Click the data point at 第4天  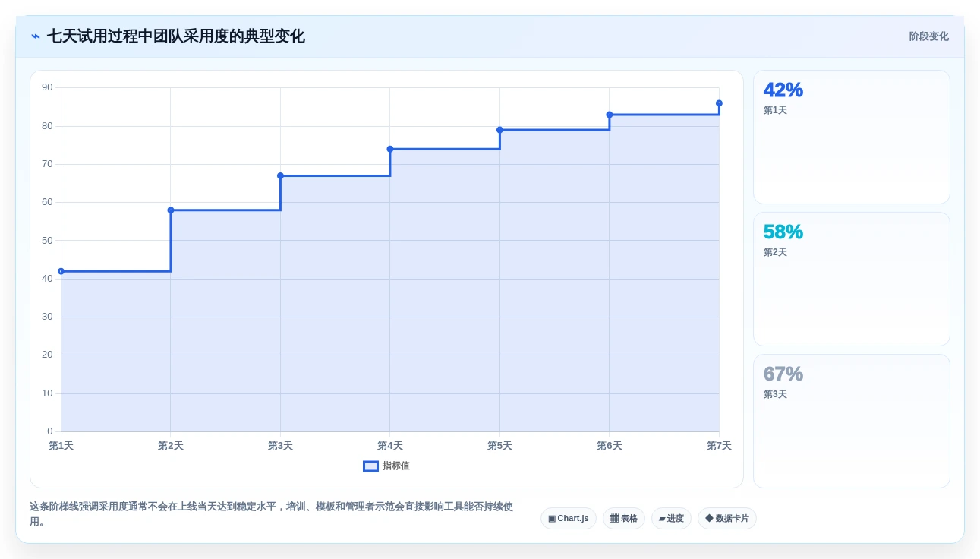coord(390,149)
